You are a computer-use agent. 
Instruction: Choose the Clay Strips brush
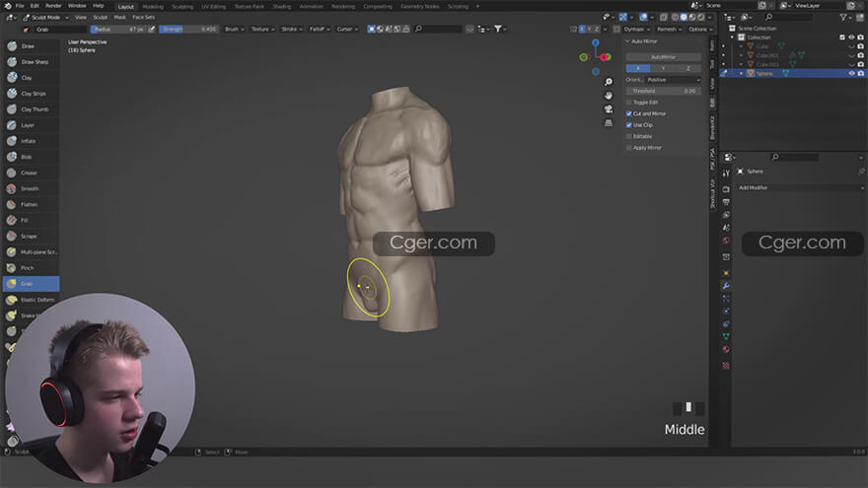pos(31,94)
